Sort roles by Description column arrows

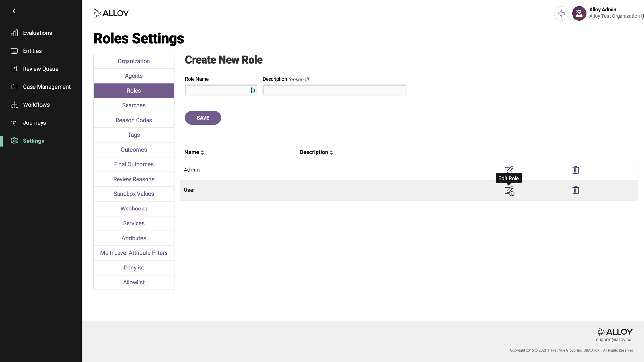[331, 152]
